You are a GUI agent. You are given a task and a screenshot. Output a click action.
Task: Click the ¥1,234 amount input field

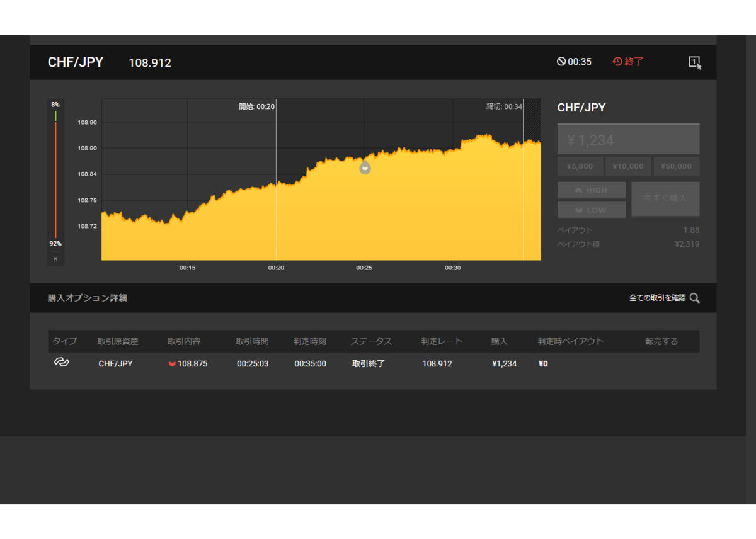coord(628,139)
